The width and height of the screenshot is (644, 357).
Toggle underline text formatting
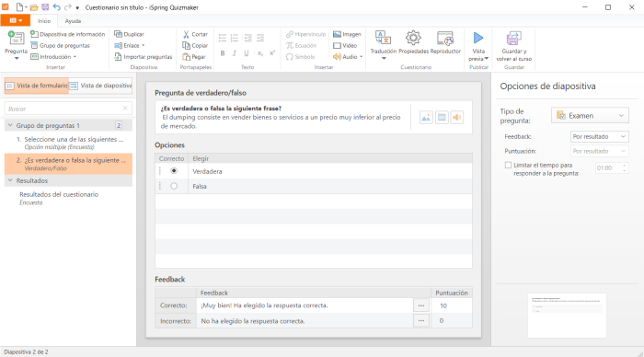pyautogui.click(x=247, y=53)
